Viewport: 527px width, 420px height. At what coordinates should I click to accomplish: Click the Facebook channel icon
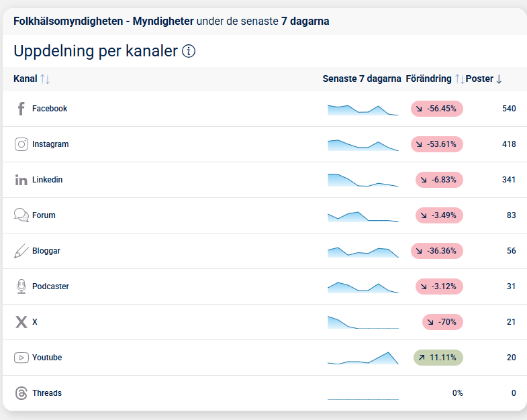[21, 109]
